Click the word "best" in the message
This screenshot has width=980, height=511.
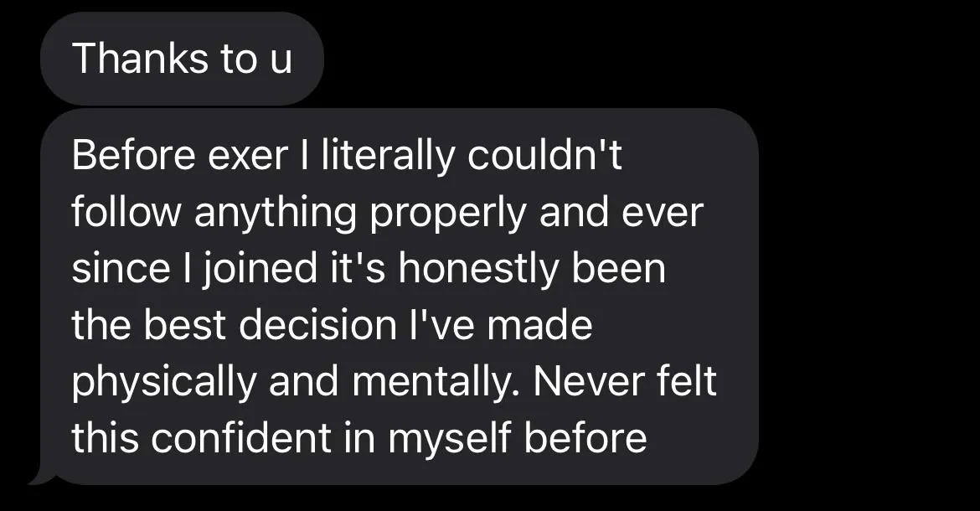[x=185, y=326]
